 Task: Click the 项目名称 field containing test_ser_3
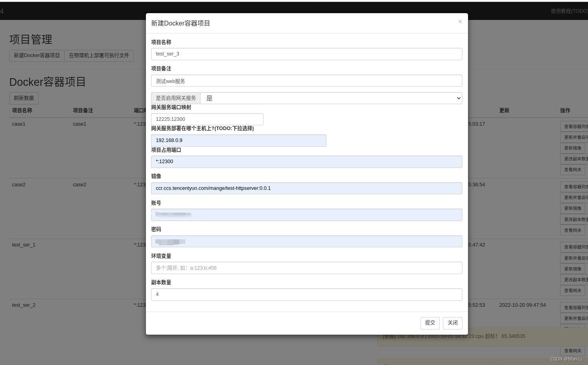307,54
